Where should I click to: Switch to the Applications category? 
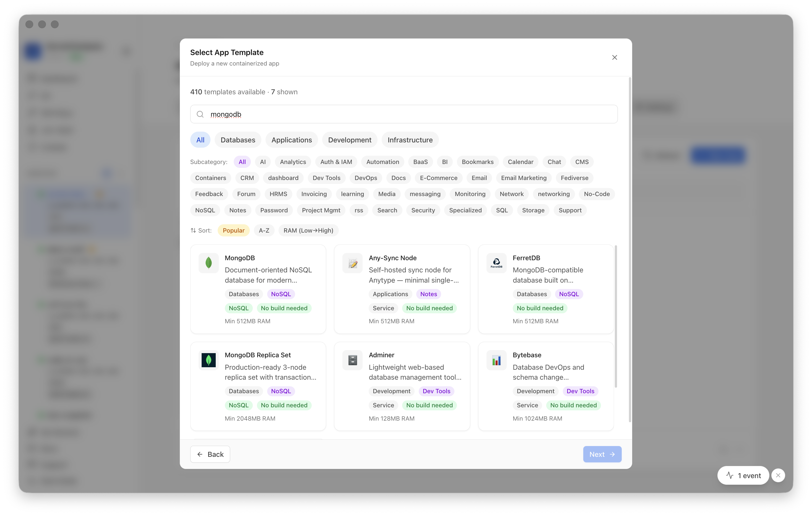tap(292, 140)
